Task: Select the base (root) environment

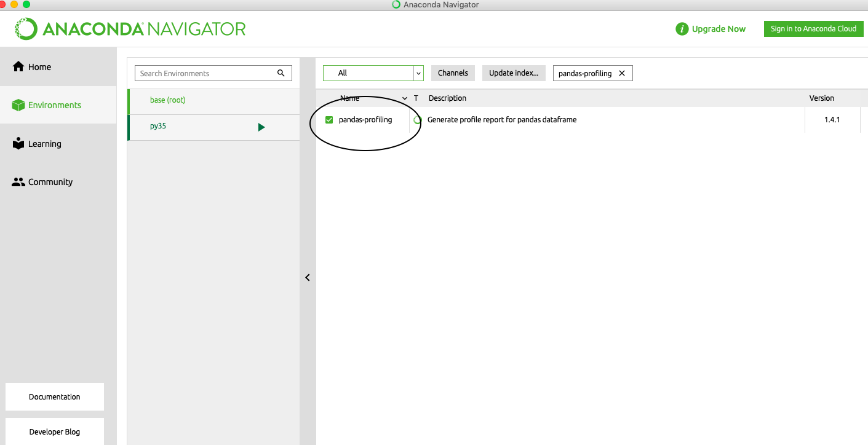Action: 213,101
